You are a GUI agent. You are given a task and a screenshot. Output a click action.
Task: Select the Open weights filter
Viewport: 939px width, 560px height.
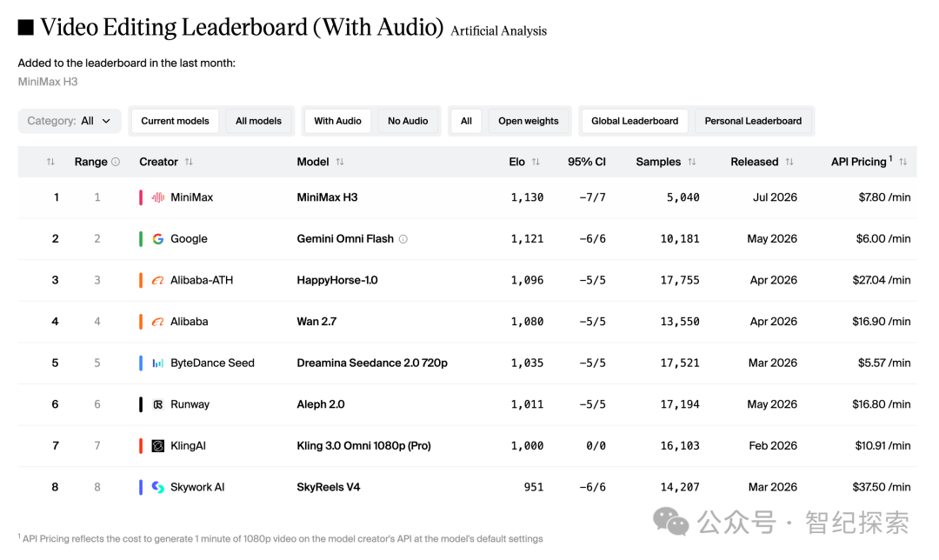529,121
